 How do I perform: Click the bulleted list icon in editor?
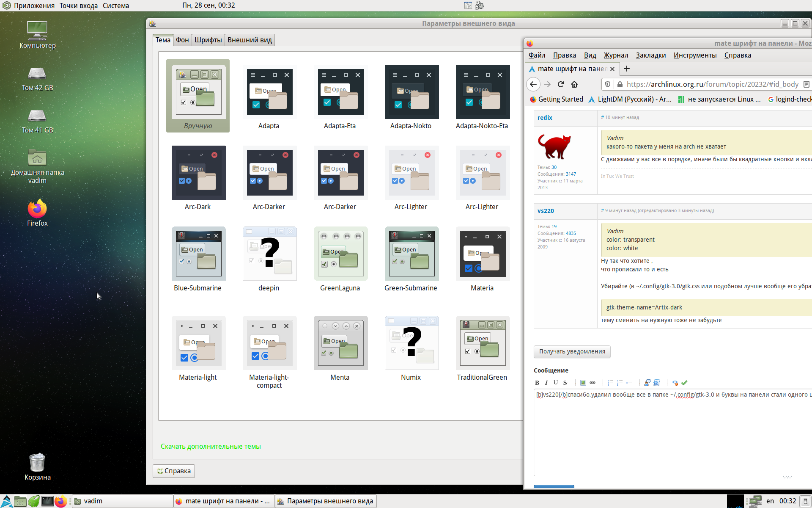coord(610,383)
